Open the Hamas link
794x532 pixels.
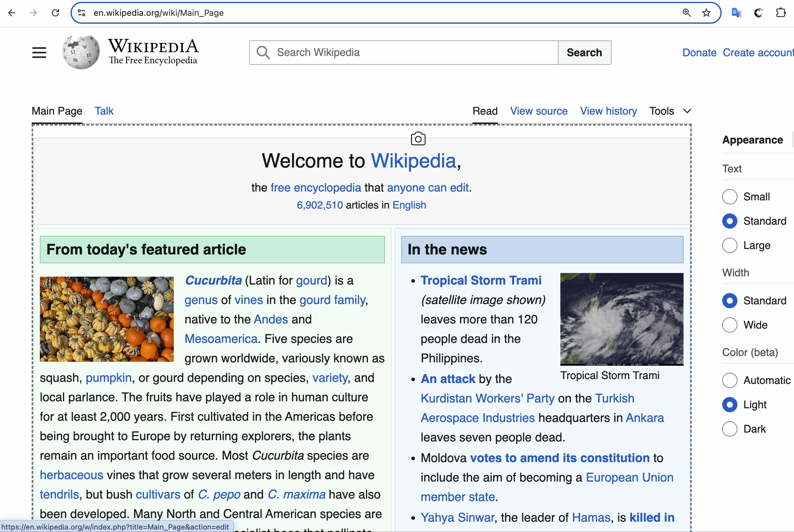[x=591, y=518]
